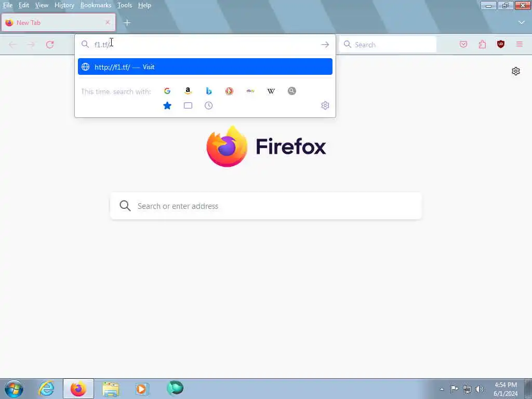Click the Search or enter address field
532x399 pixels.
pos(266,206)
